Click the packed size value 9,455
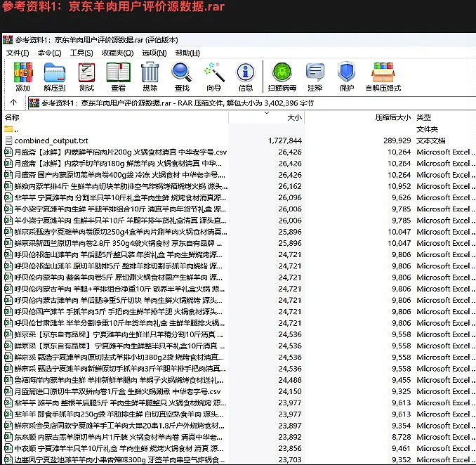476x465 pixels. [x=401, y=380]
